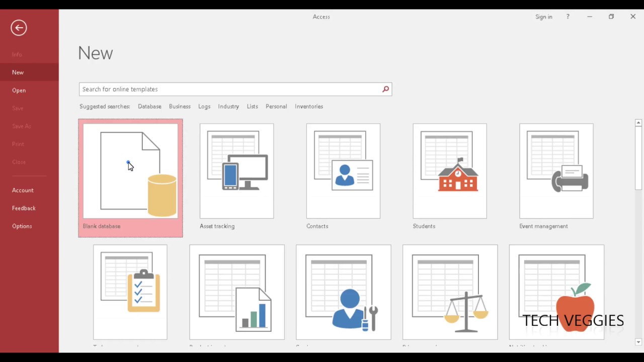Click the vertical scrollbar thumb
Image resolution: width=644 pixels, height=362 pixels.
(638, 158)
